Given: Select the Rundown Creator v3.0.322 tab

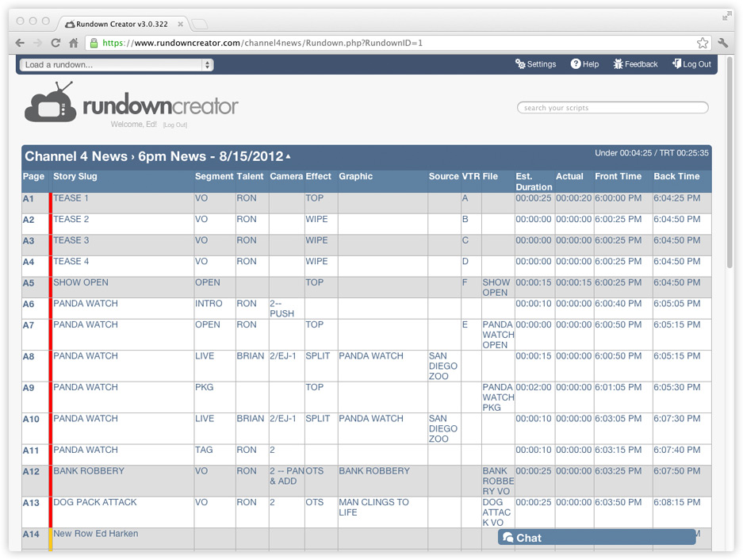Looking at the screenshot, I should [121, 24].
